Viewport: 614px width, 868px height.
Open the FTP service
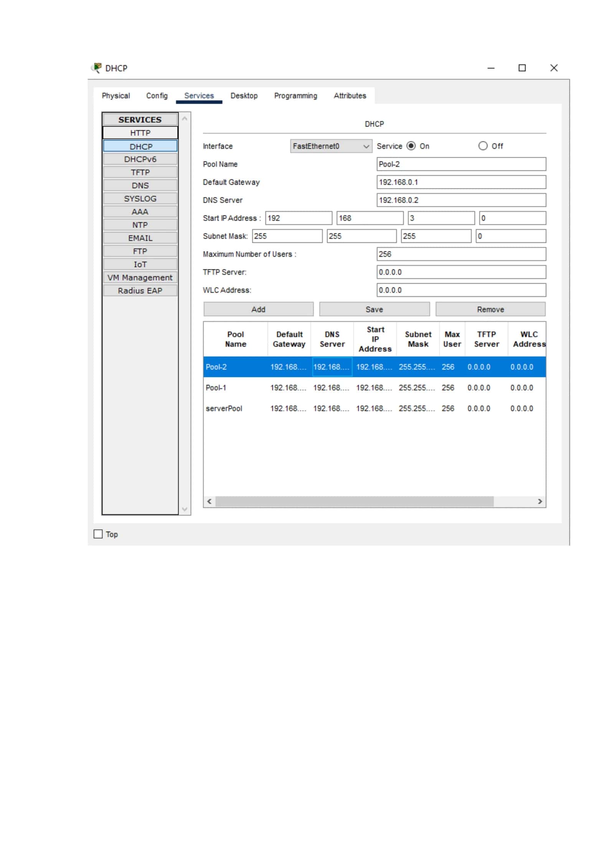click(x=140, y=251)
